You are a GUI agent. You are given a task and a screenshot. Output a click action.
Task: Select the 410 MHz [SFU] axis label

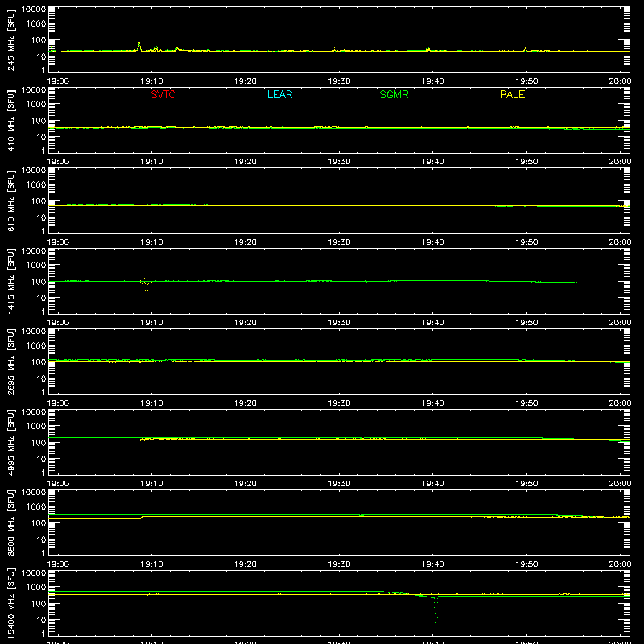point(11,120)
